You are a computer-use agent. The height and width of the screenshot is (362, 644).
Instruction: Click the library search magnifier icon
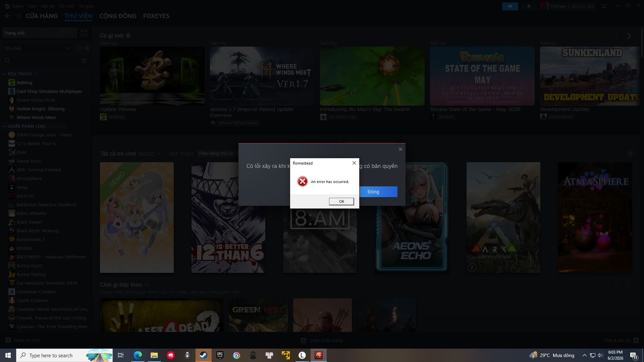click(7, 61)
